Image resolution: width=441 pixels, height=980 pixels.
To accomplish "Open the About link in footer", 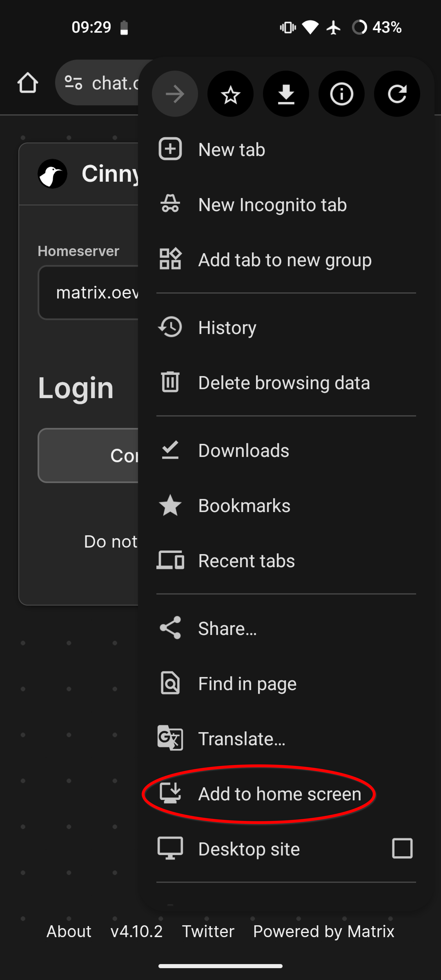I will point(69,931).
